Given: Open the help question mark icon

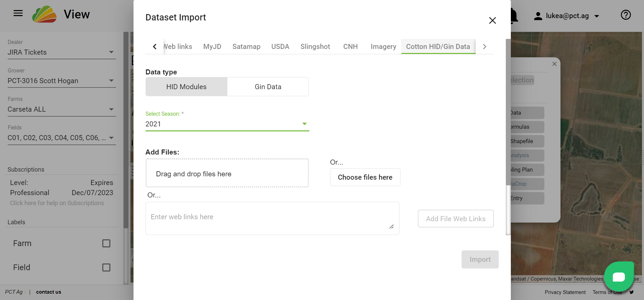Looking at the screenshot, I should pyautogui.click(x=626, y=15).
